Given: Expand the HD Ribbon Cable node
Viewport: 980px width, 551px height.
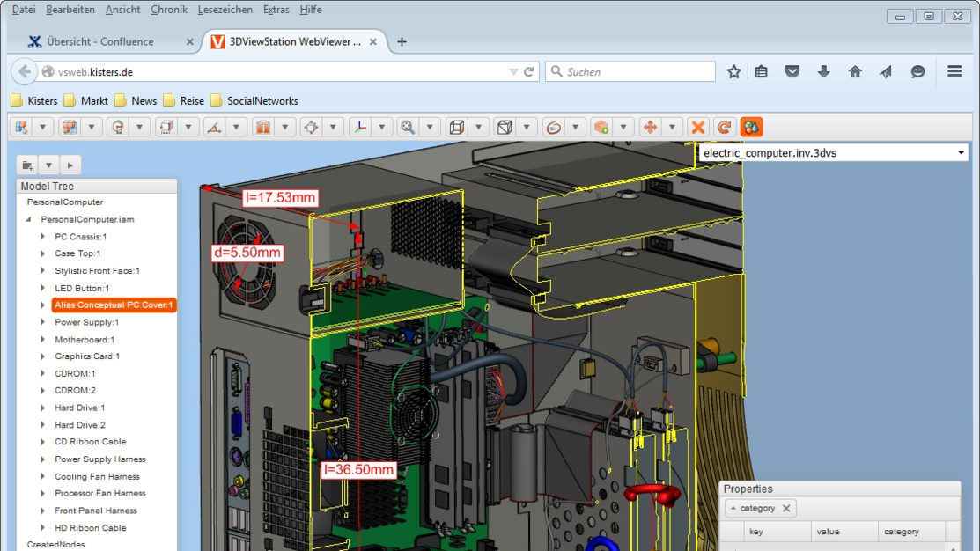Looking at the screenshot, I should point(42,528).
